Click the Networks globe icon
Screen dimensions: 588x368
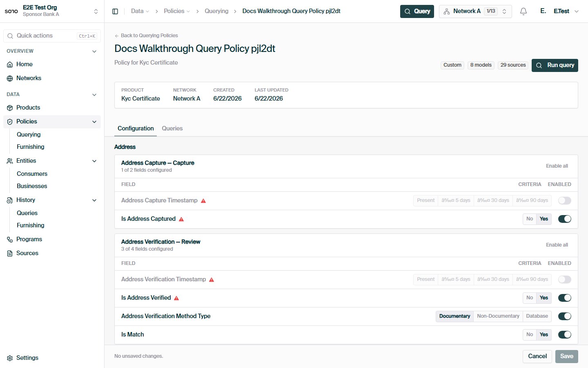[x=10, y=79]
